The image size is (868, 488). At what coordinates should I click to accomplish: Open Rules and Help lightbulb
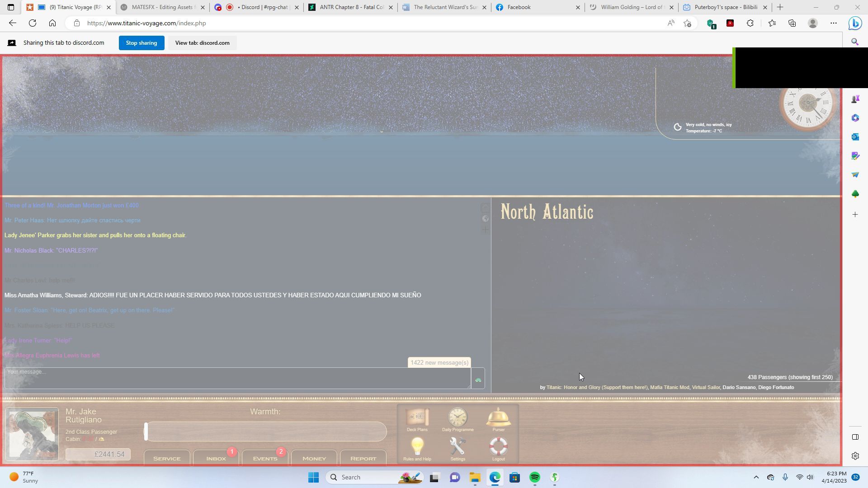pyautogui.click(x=417, y=446)
